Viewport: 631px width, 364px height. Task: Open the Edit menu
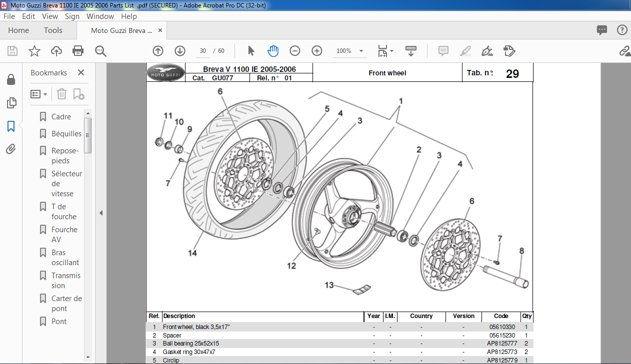pos(28,16)
